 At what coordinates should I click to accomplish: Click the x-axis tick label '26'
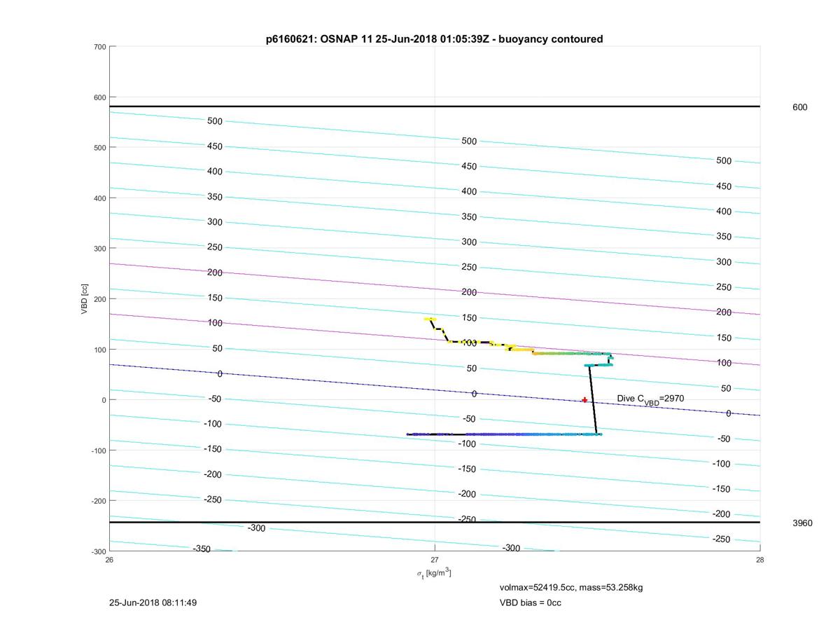(x=109, y=559)
